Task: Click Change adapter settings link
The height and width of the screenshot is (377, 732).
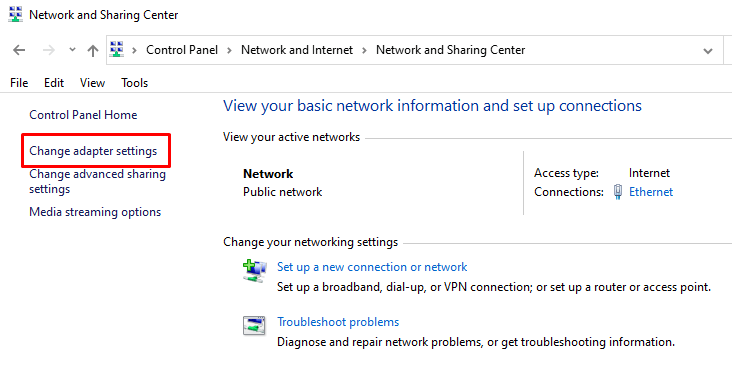Action: click(93, 151)
